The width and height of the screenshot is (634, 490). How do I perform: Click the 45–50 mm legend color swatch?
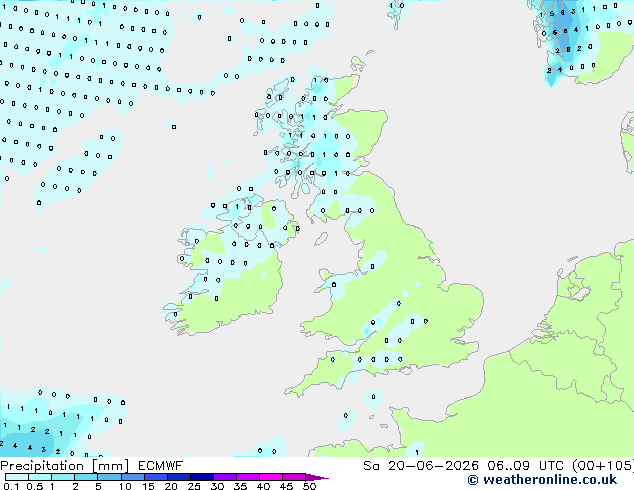294,477
